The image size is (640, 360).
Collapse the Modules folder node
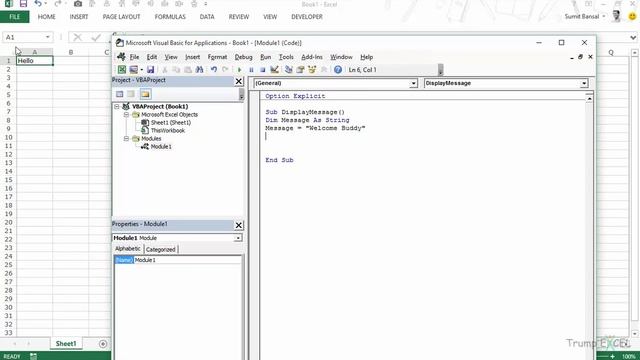(x=127, y=139)
